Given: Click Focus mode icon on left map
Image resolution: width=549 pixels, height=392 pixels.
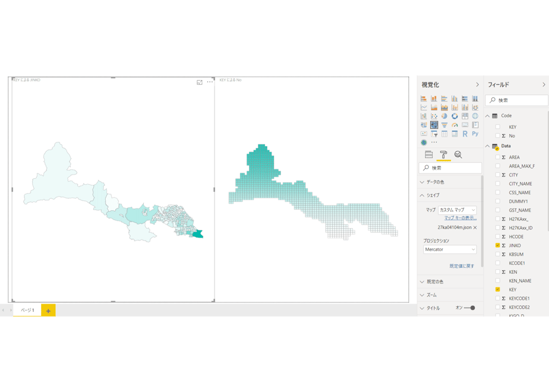Looking at the screenshot, I should (x=200, y=82).
